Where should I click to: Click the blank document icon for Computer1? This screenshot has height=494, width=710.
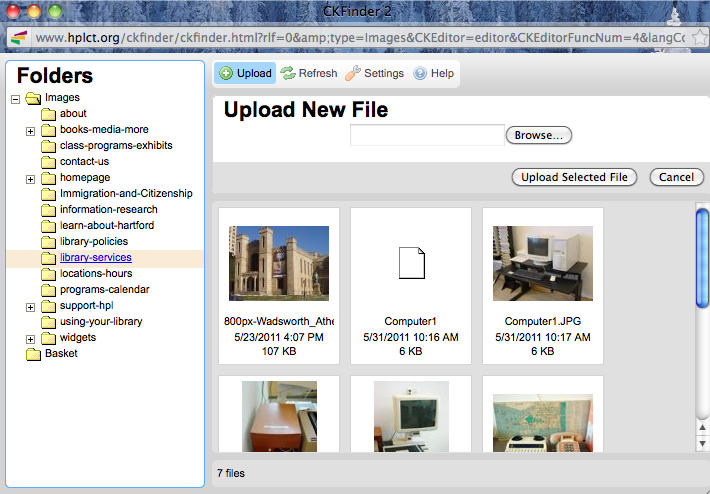[412, 263]
